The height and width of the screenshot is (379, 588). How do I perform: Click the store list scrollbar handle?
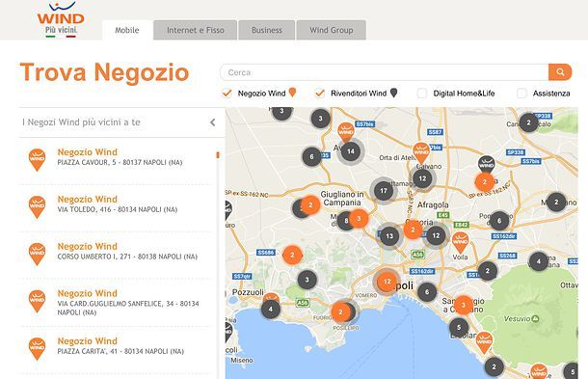point(218,155)
